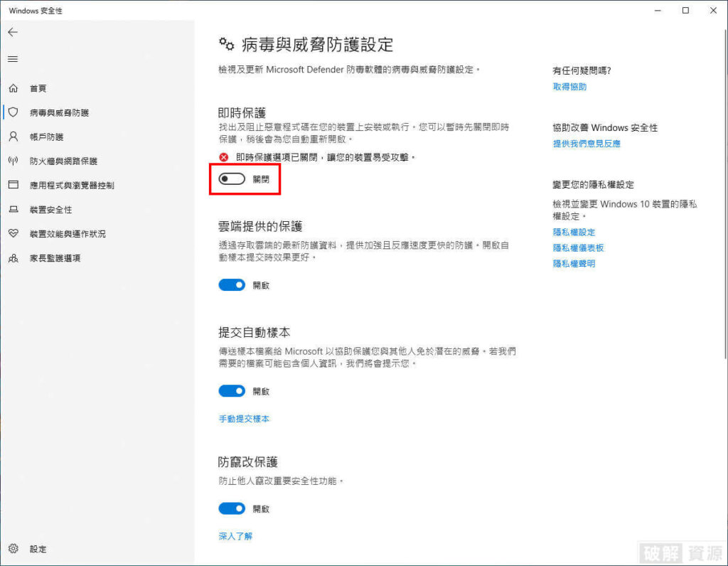Click the firewall antenna icon
This screenshot has width=728, height=566.
14,161
